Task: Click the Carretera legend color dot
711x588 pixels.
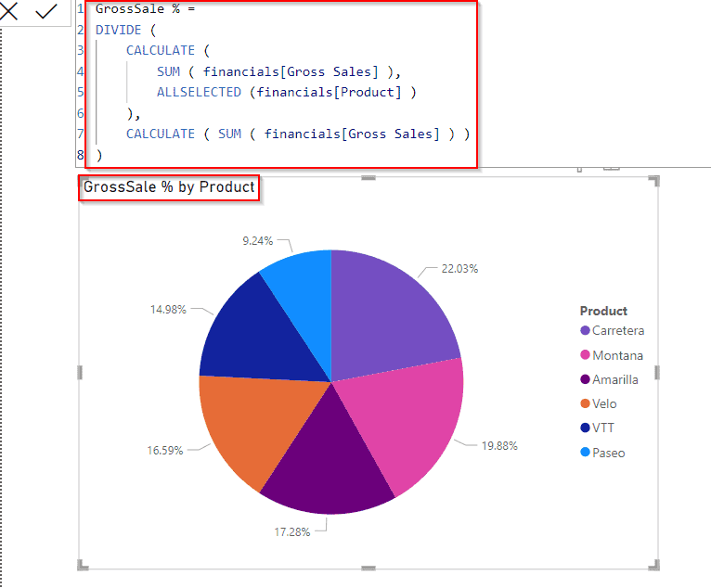Action: pyautogui.click(x=585, y=330)
